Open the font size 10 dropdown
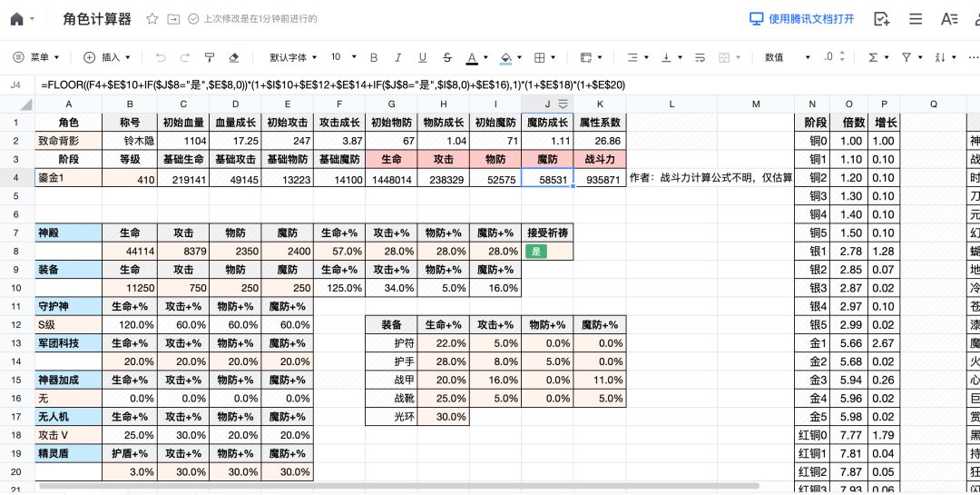The image size is (980, 495). pyautogui.click(x=343, y=57)
